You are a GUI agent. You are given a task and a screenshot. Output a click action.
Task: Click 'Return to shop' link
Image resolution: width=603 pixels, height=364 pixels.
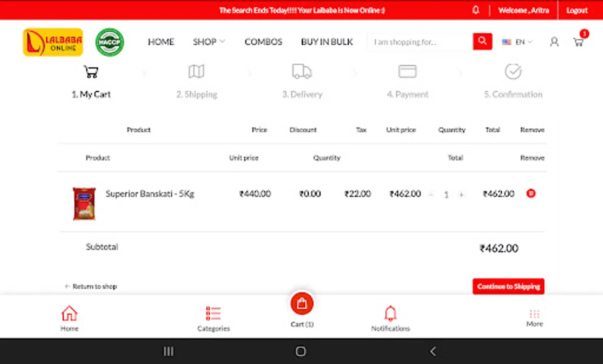click(x=91, y=286)
